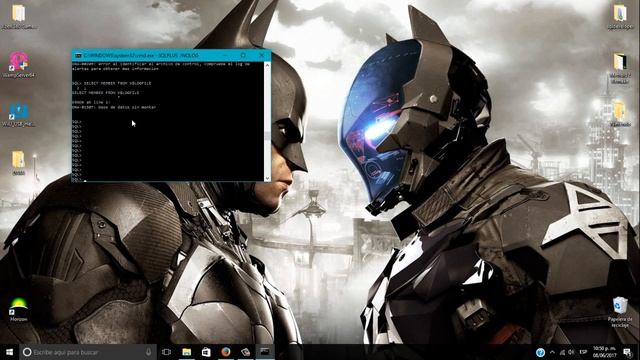The width and height of the screenshot is (640, 360).
Task: Click the ESP language indicator
Action: pos(583,352)
